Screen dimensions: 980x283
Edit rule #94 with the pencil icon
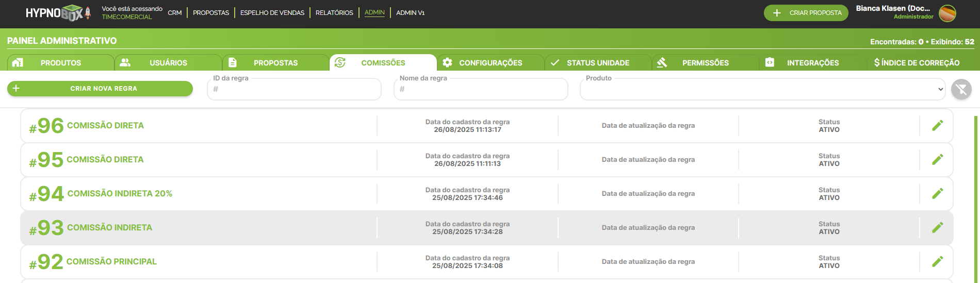click(x=938, y=193)
